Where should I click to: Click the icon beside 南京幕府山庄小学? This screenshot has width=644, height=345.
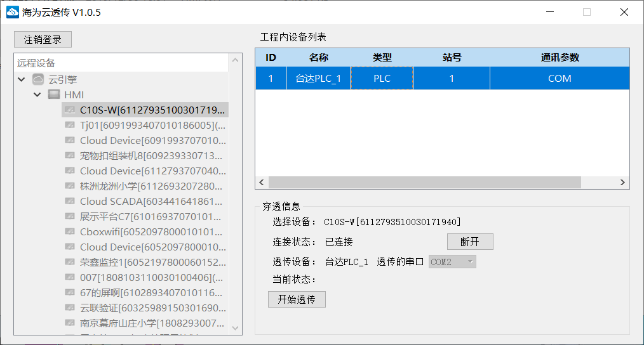coord(70,323)
